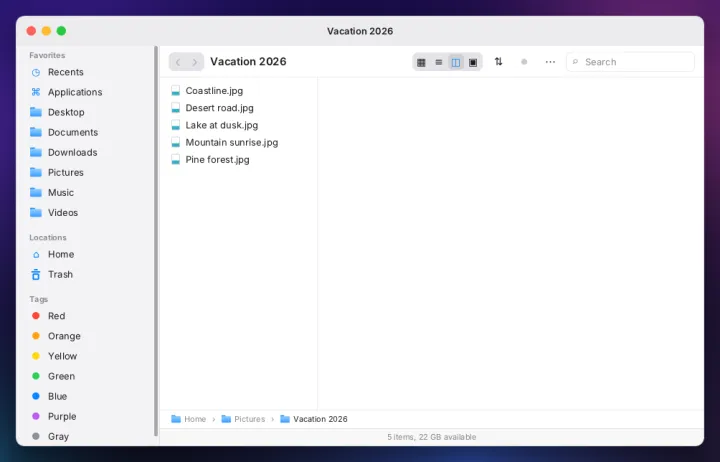Viewport: 720px width, 462px height.
Task: Click the Recents clock icon
Action: [36, 73]
